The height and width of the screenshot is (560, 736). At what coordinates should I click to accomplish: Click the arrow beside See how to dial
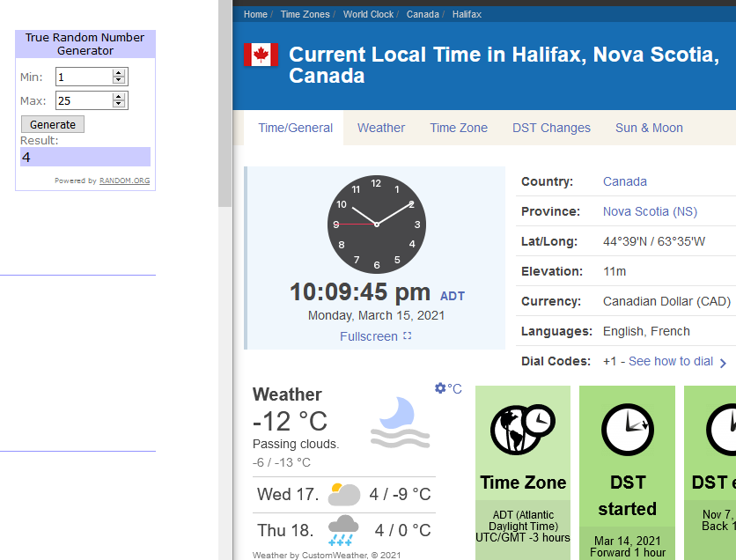tap(724, 363)
